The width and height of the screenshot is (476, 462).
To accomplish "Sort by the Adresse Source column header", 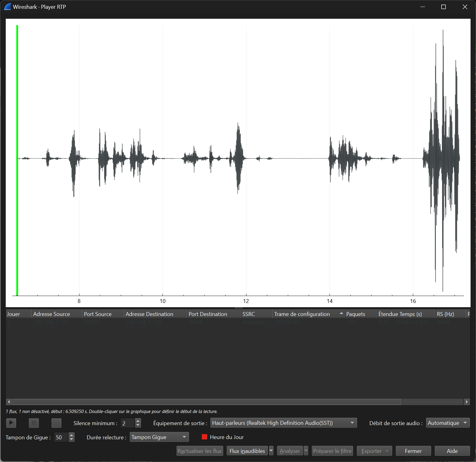I will click(57, 314).
